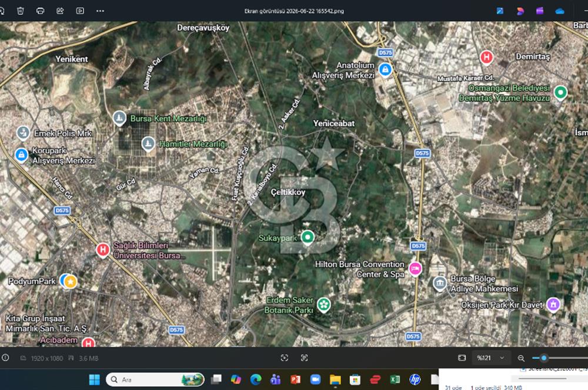The image size is (588, 390).
Task: Print the current image
Action: point(40,11)
